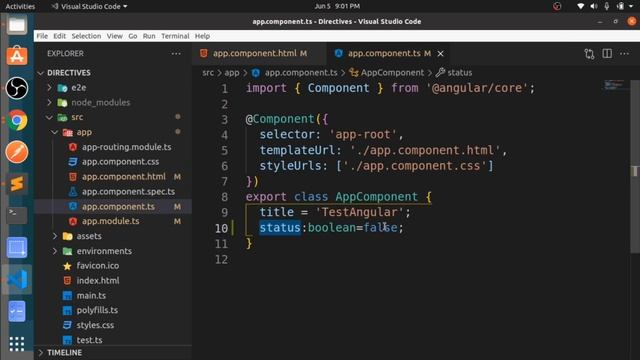Image resolution: width=640 pixels, height=360 pixels.
Task: Expand the e2e folder
Action: pyautogui.click(x=49, y=87)
